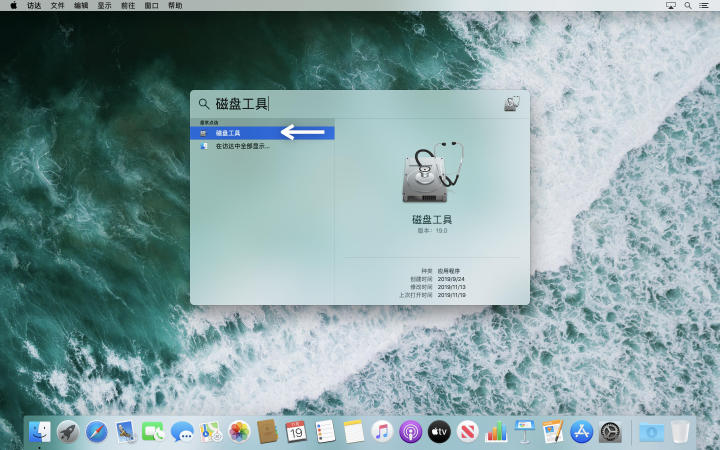Open System Preferences gear icon
Image resolution: width=720 pixels, height=450 pixels.
pos(610,432)
